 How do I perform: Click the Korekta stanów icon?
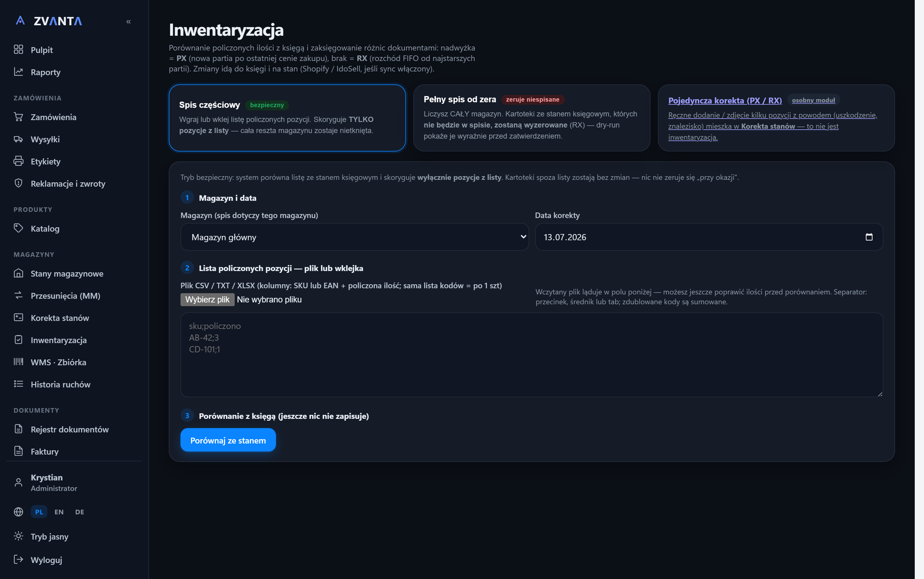point(18,318)
